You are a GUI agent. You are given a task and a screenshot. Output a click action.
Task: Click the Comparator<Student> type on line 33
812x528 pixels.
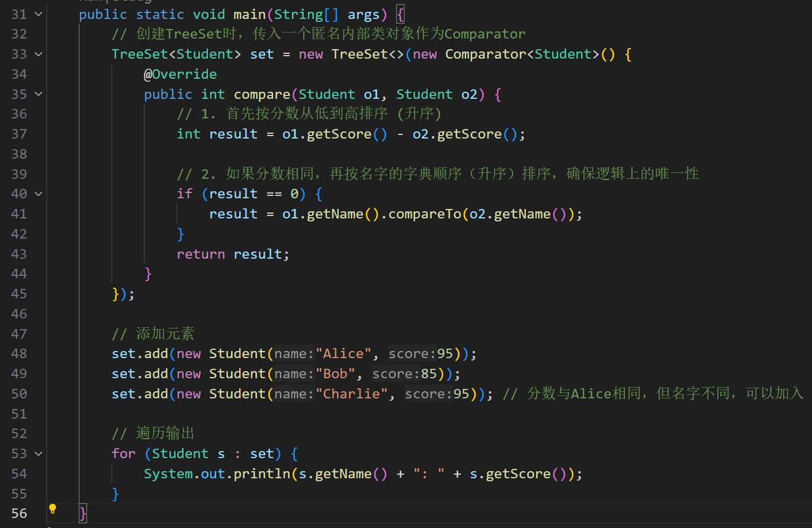[522, 54]
